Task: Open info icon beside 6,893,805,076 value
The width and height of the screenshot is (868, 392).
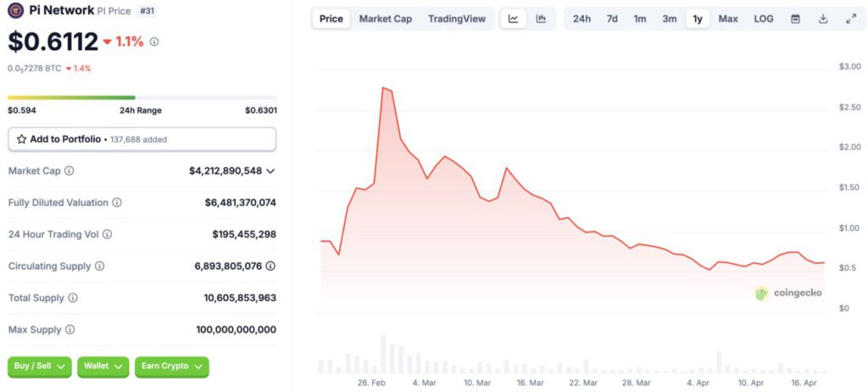Action: [x=270, y=266]
